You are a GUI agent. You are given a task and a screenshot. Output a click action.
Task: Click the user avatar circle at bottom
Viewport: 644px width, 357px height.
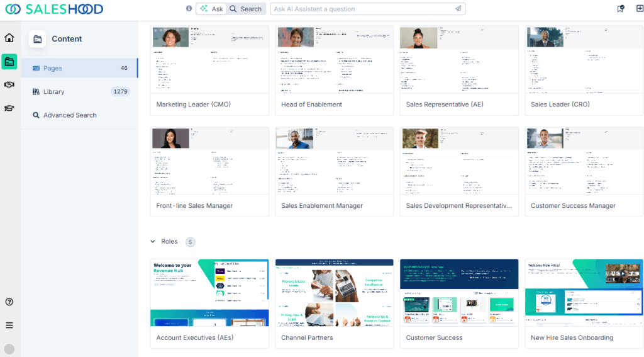click(x=9, y=349)
